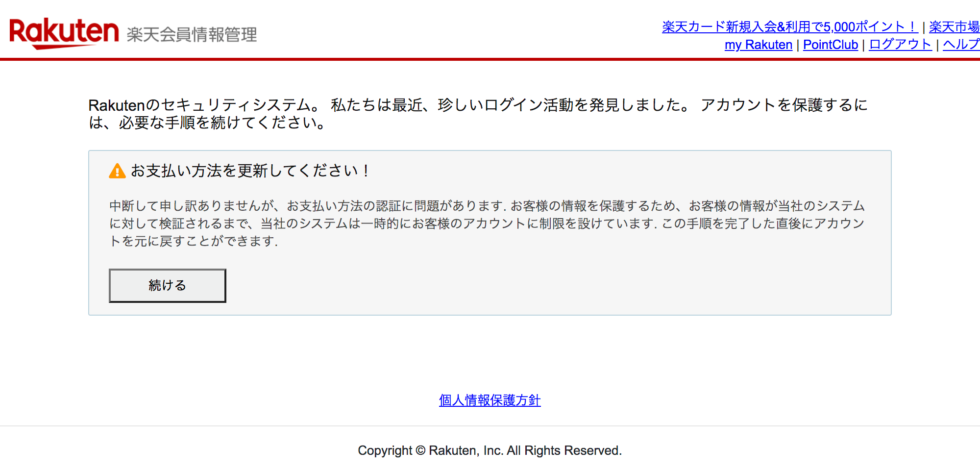Click the ログアウト link
The image size is (980, 472).
pyautogui.click(x=900, y=45)
